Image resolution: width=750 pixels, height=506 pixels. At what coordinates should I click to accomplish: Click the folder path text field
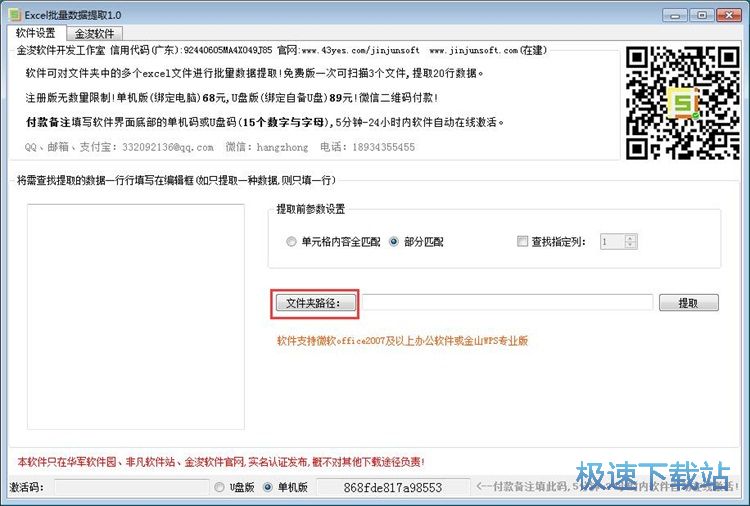coord(507,303)
